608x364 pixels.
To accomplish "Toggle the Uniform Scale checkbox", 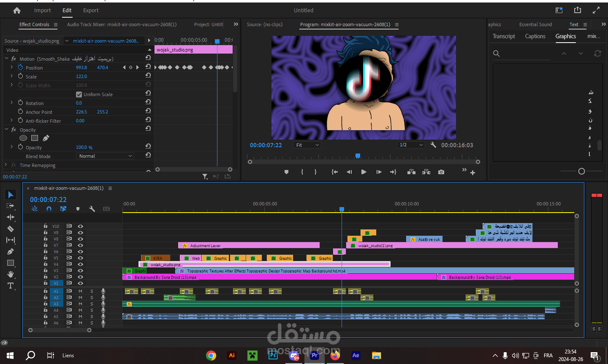I will [x=79, y=94].
